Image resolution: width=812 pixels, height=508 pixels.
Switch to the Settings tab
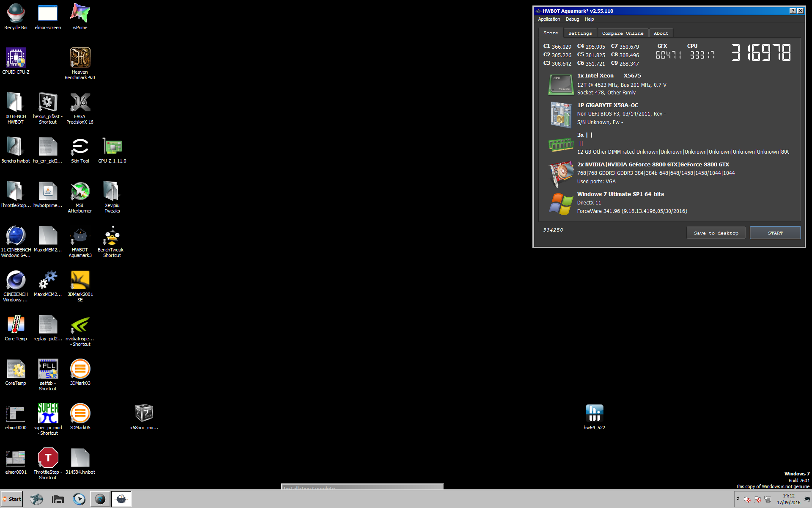click(580, 33)
